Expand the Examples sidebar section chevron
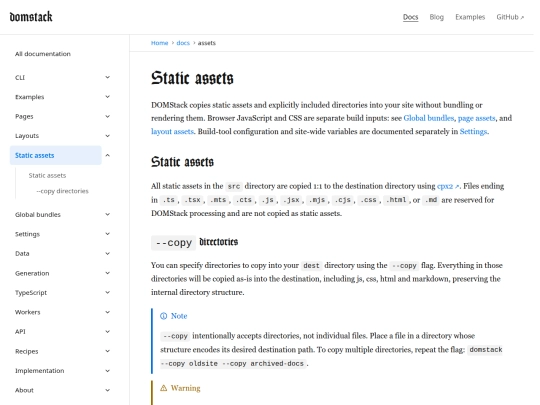This screenshot has height=405, width=540. coord(107,97)
